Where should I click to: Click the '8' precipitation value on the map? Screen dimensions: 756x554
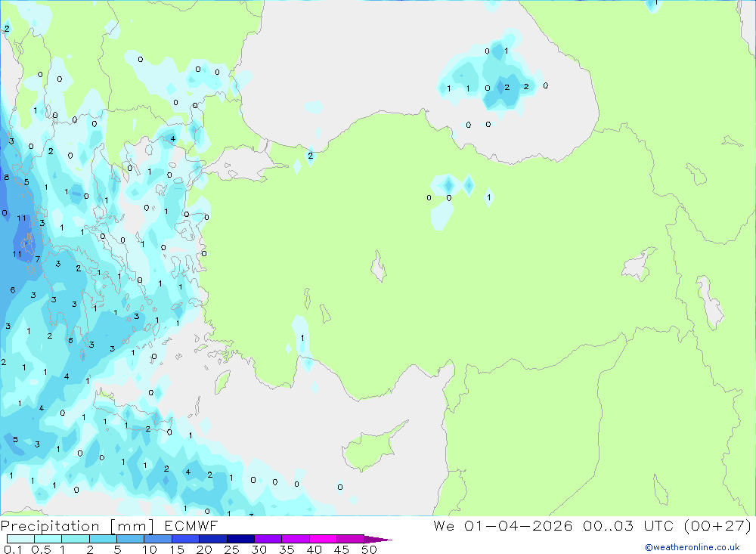click(6, 178)
